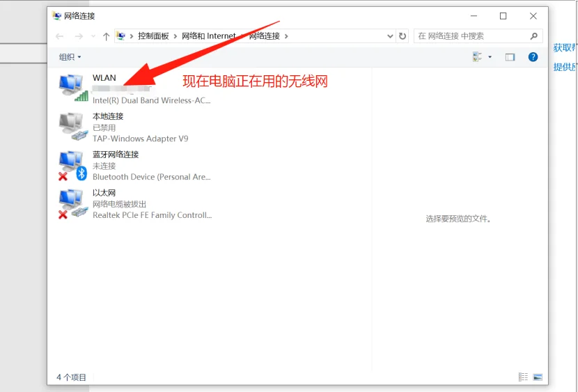Click the Intel(R) Dual Band Wireless-AC text
This screenshot has width=578, height=392.
pyautogui.click(x=152, y=100)
